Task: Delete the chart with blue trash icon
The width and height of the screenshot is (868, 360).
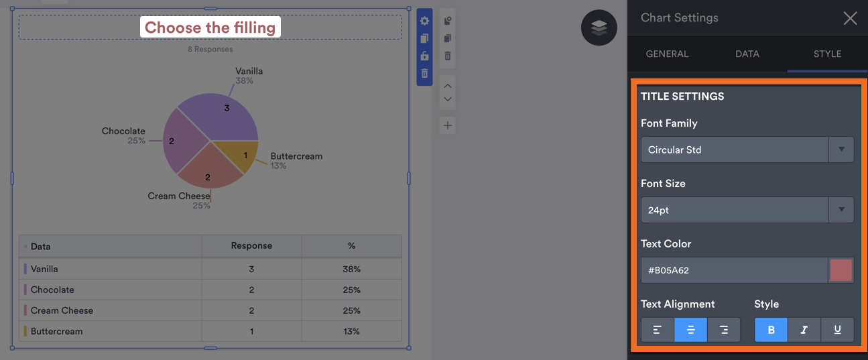Action: (424, 73)
